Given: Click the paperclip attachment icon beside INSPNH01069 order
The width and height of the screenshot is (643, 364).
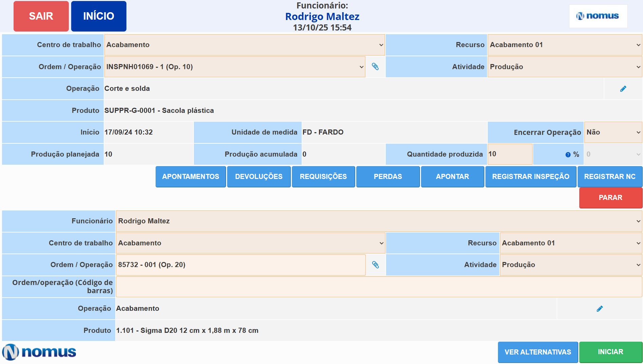Looking at the screenshot, I should tap(375, 66).
